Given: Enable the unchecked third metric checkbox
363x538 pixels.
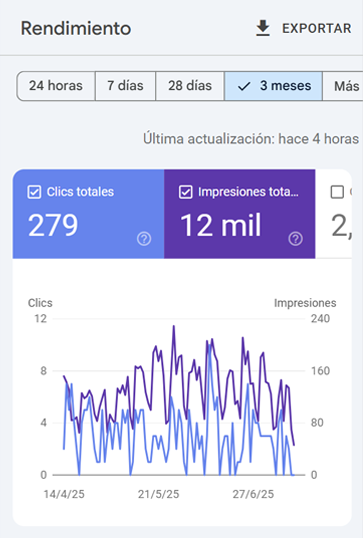Looking at the screenshot, I should pyautogui.click(x=337, y=192).
